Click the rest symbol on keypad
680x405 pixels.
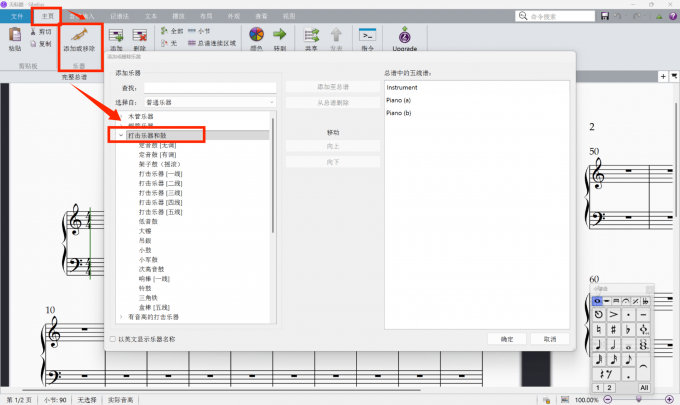606,374
